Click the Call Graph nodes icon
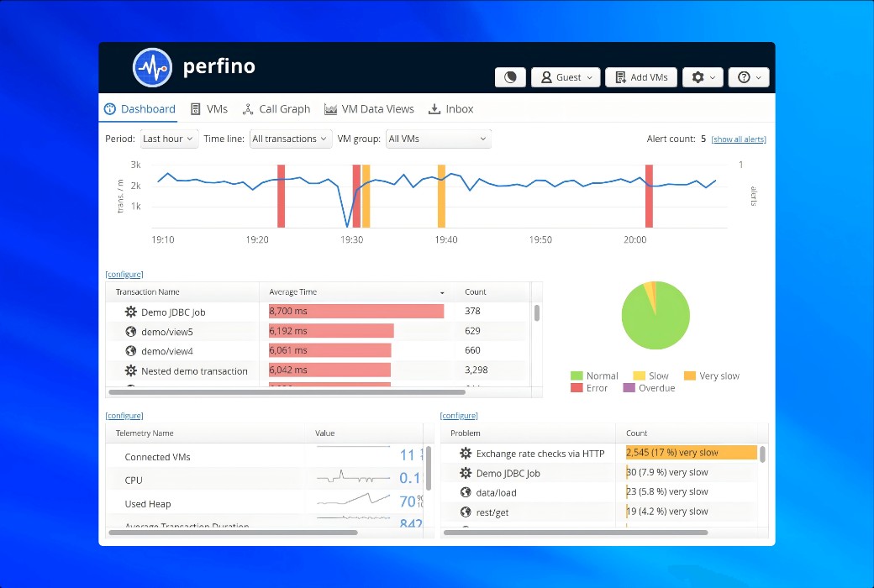 coord(247,108)
